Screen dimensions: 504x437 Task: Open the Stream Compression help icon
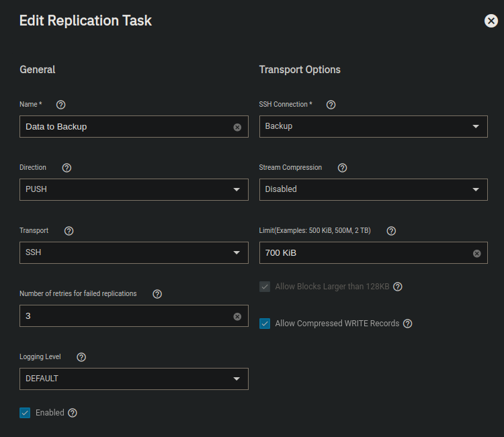tap(342, 168)
